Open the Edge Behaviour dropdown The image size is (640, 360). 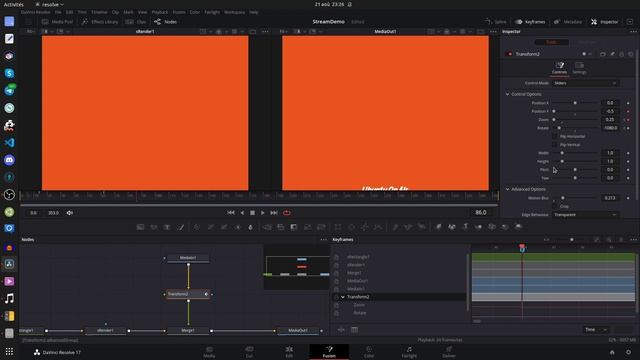[585, 215]
